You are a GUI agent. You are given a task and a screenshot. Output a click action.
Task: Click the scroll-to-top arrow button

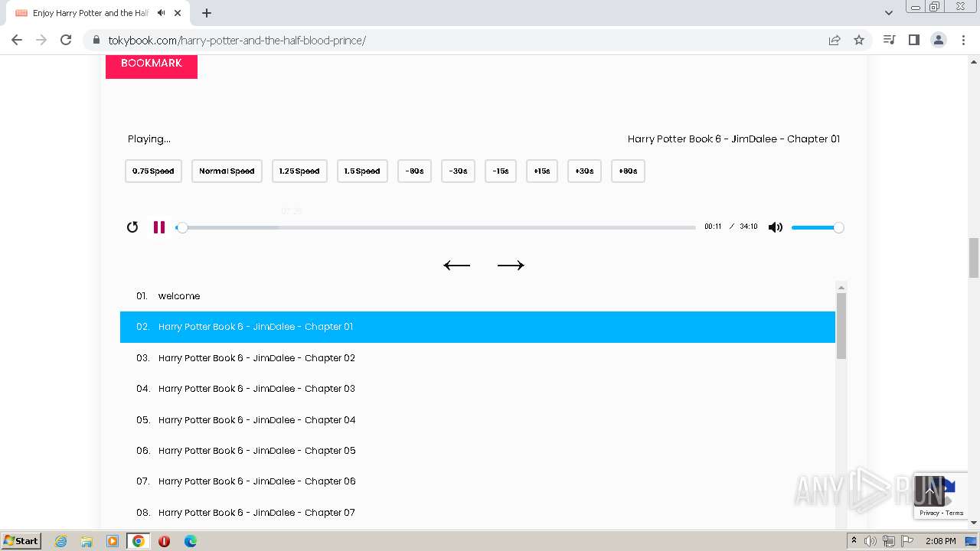[x=929, y=491]
